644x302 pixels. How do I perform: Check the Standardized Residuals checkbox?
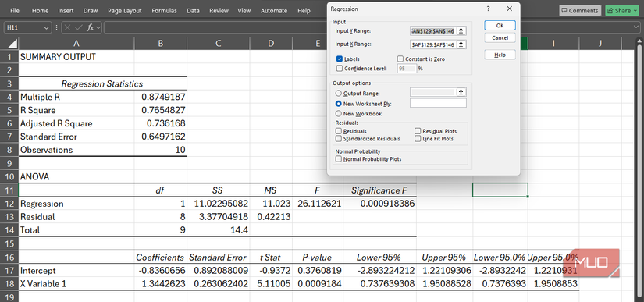coord(339,139)
